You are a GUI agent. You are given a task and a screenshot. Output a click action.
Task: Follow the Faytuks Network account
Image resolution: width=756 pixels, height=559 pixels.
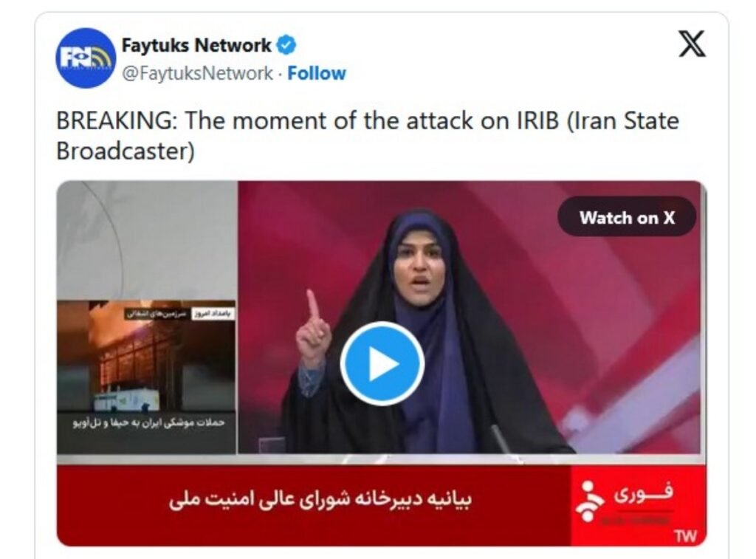pyautogui.click(x=316, y=73)
